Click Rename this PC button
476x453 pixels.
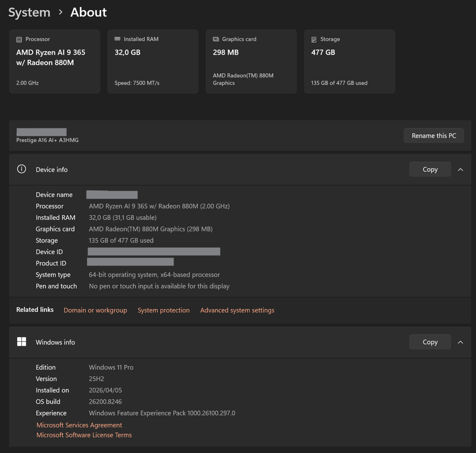[434, 135]
